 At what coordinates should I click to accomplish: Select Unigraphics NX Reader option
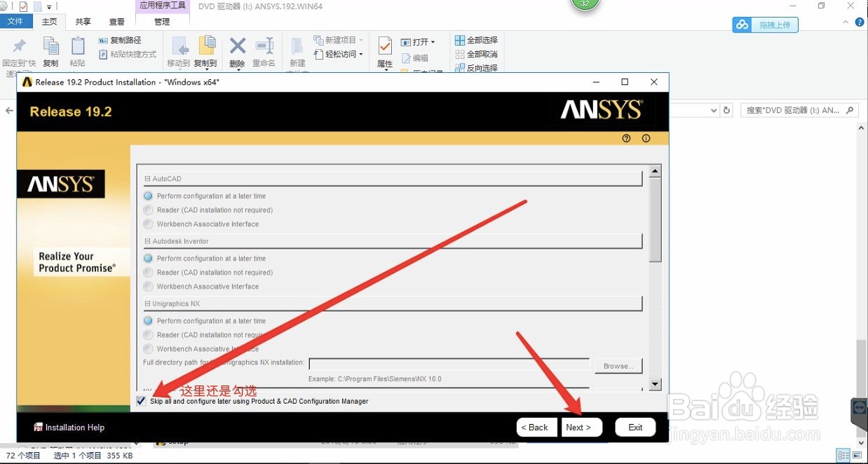tap(148, 335)
